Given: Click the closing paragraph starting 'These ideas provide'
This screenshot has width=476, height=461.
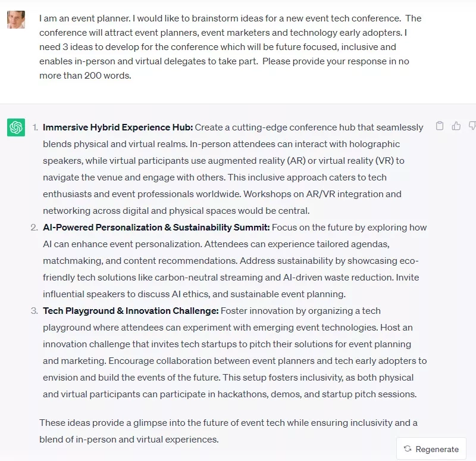Looking at the screenshot, I should [228, 431].
